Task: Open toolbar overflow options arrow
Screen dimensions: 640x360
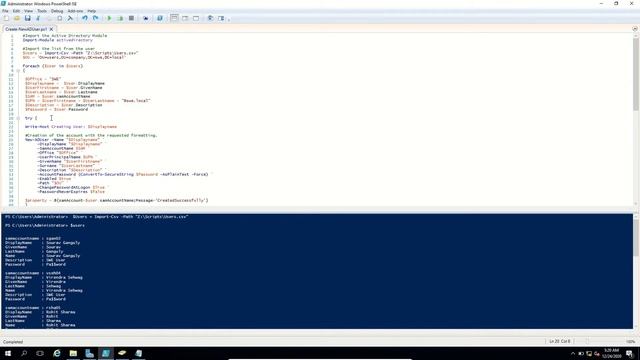Action: [x=229, y=19]
